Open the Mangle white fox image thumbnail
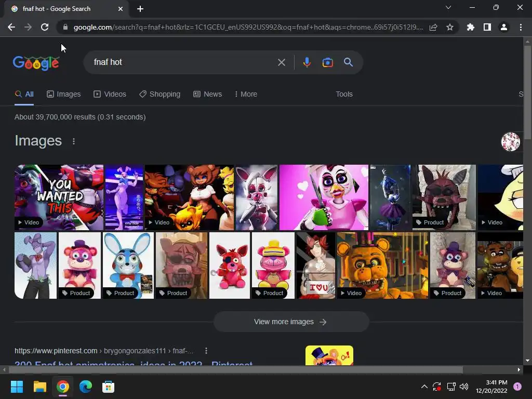This screenshot has height=399, width=532. point(257,197)
